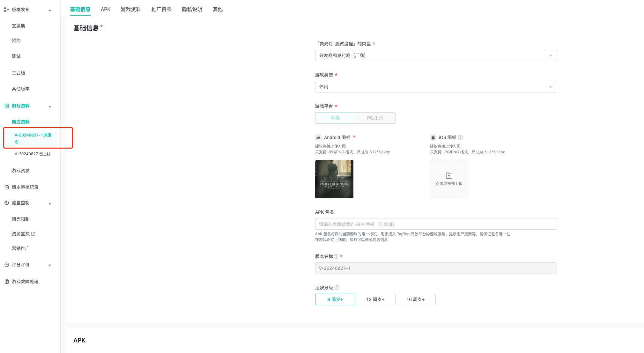
Task: Select the PC/主机 platform option
Action: (375, 118)
